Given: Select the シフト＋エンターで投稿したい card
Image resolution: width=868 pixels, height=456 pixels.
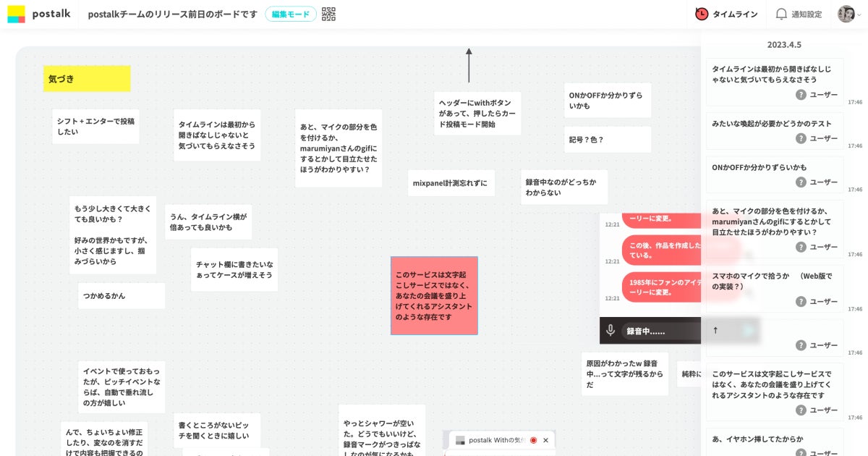Looking at the screenshot, I should coord(95,126).
